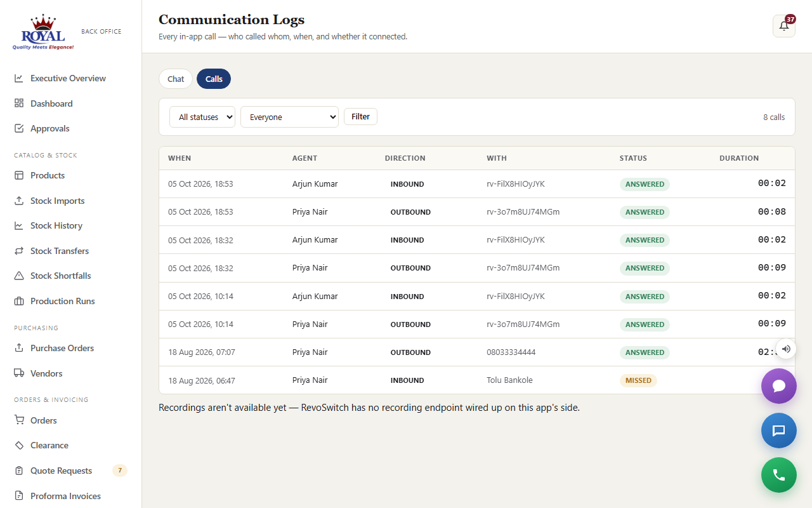
Task: Open the notifications bell icon
Action: (x=784, y=26)
